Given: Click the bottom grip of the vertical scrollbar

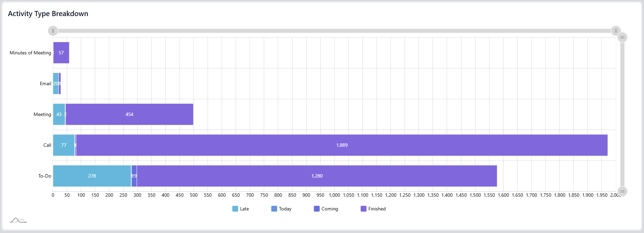Looking at the screenshot, I should (622, 191).
